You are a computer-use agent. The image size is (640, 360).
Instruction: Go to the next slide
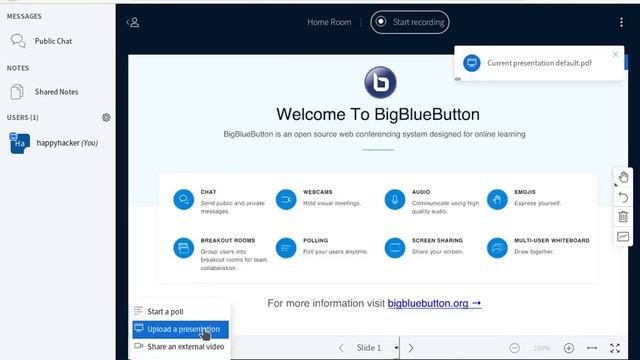click(411, 348)
